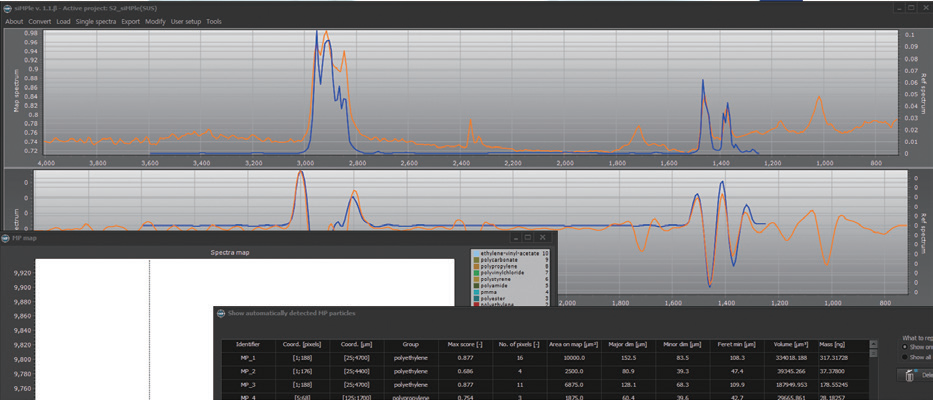933x400 pixels.
Task: Click the polypropylene legend color swatch
Action: pyautogui.click(x=475, y=267)
